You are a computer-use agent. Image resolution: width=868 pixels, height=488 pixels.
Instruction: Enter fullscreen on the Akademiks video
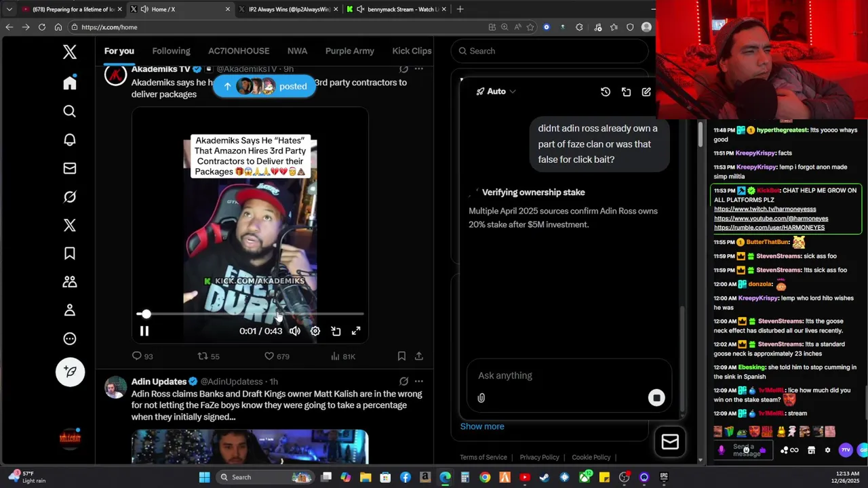pyautogui.click(x=356, y=331)
